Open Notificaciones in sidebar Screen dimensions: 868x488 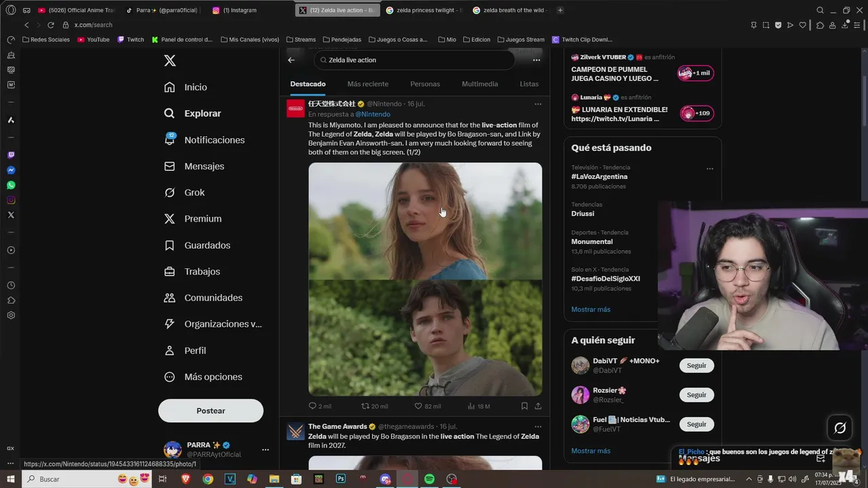[205, 140]
